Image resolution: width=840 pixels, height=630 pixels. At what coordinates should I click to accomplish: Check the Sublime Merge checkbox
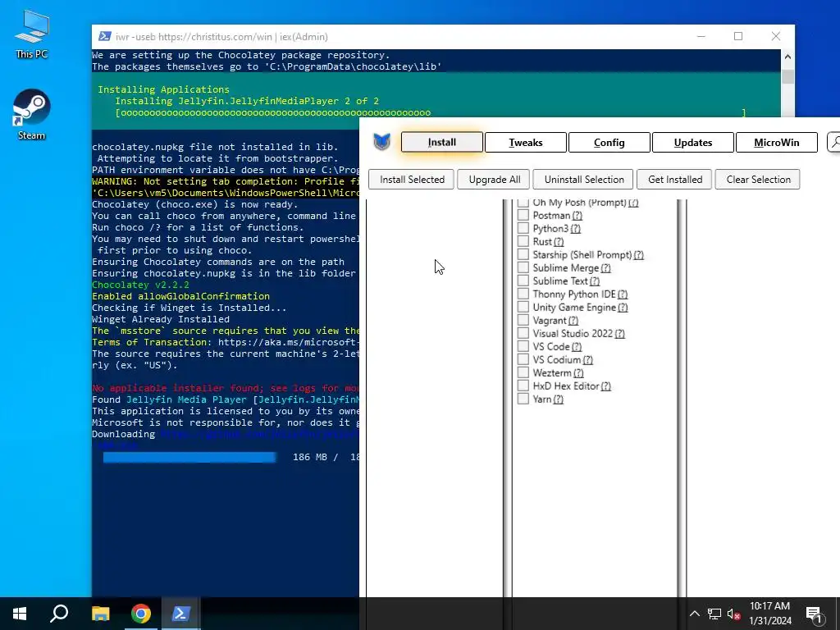523,268
